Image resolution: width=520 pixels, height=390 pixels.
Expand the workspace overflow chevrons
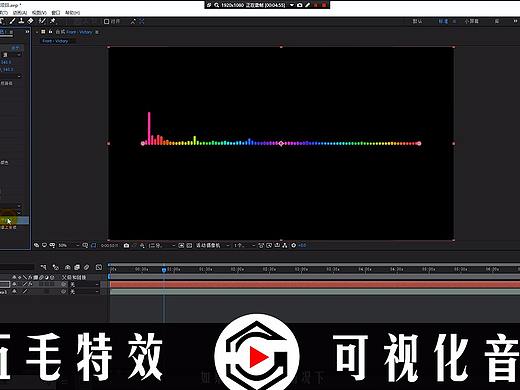click(515, 21)
